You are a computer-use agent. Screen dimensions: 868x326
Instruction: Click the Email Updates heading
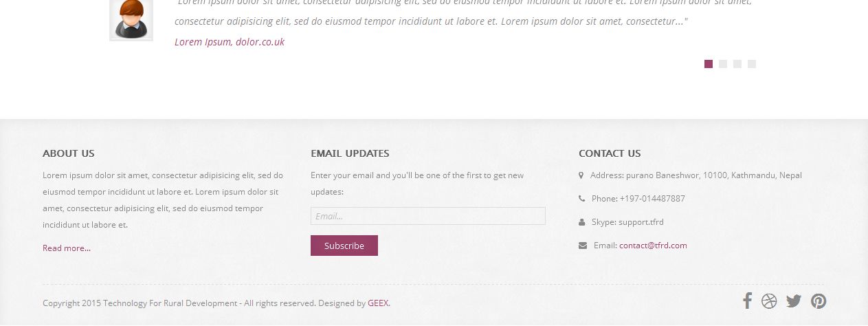350,153
